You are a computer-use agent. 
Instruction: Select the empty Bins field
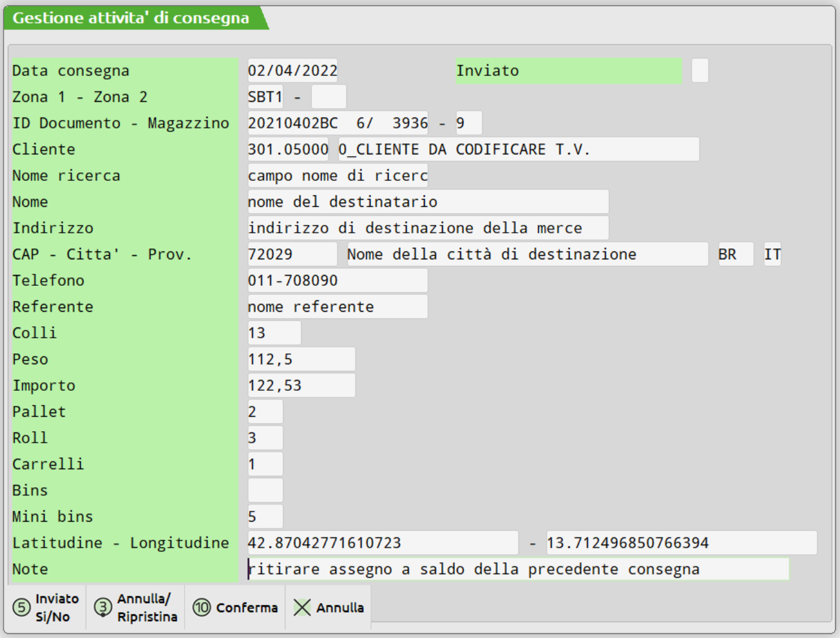(265, 490)
